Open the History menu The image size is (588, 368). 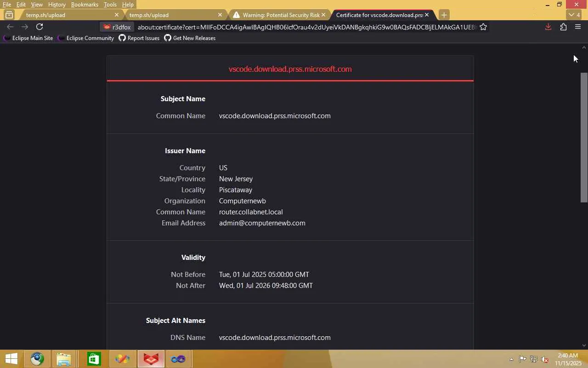point(57,5)
